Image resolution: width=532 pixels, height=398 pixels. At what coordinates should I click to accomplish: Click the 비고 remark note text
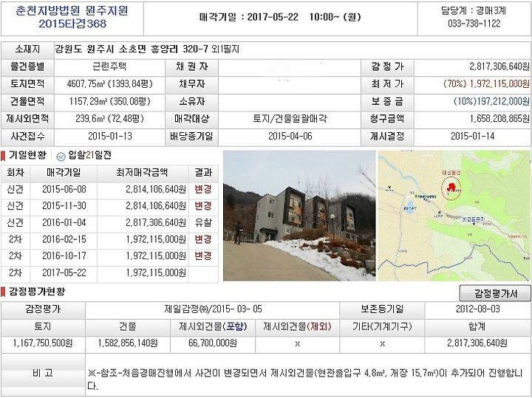pyautogui.click(x=305, y=380)
